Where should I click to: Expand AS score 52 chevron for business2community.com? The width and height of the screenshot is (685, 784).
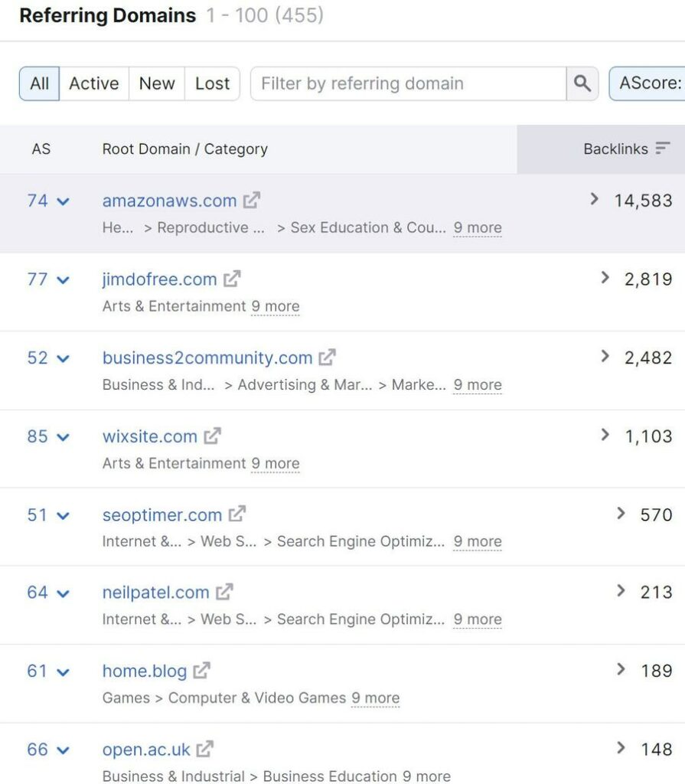coord(63,358)
